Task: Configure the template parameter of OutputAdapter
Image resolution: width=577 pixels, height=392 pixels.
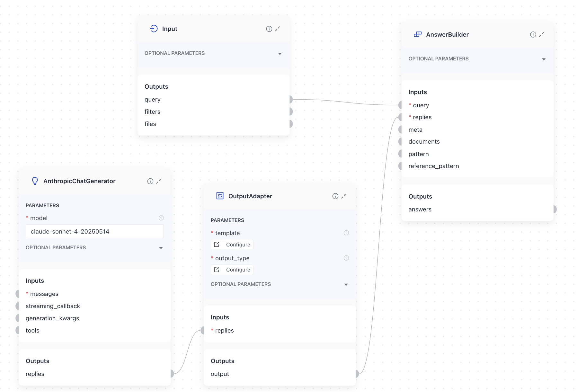Action: 232,245
